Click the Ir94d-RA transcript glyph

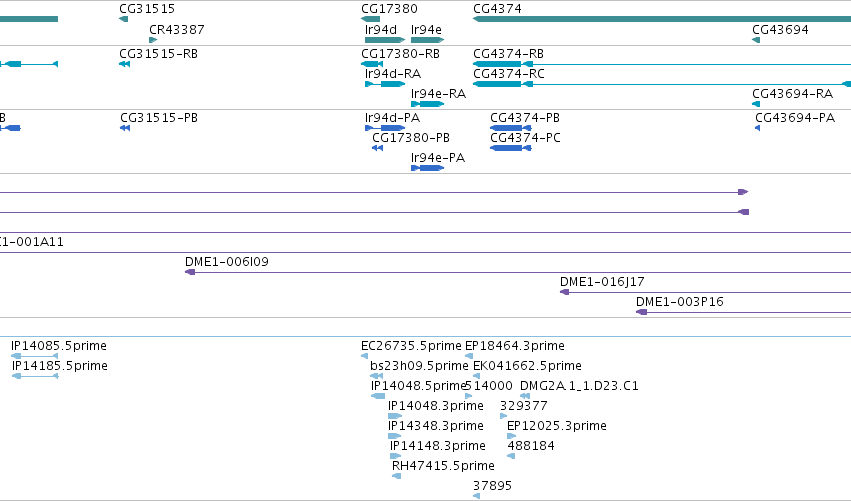tap(385, 84)
